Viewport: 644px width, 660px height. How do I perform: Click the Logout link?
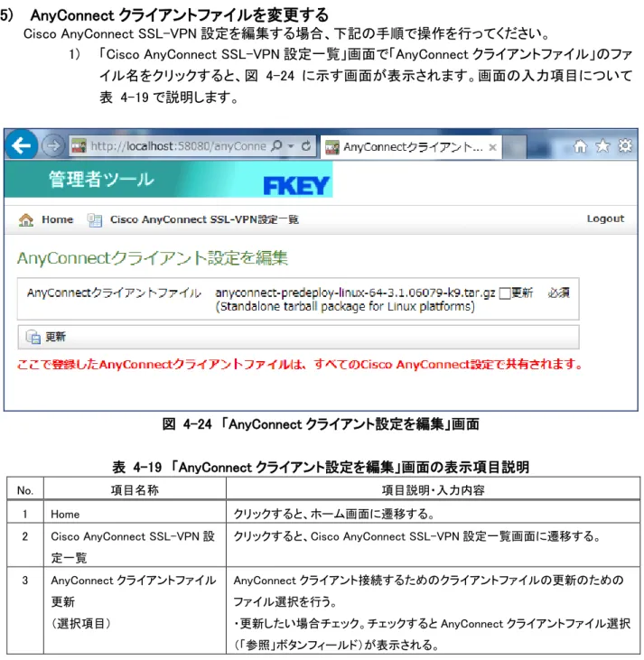pyautogui.click(x=605, y=218)
